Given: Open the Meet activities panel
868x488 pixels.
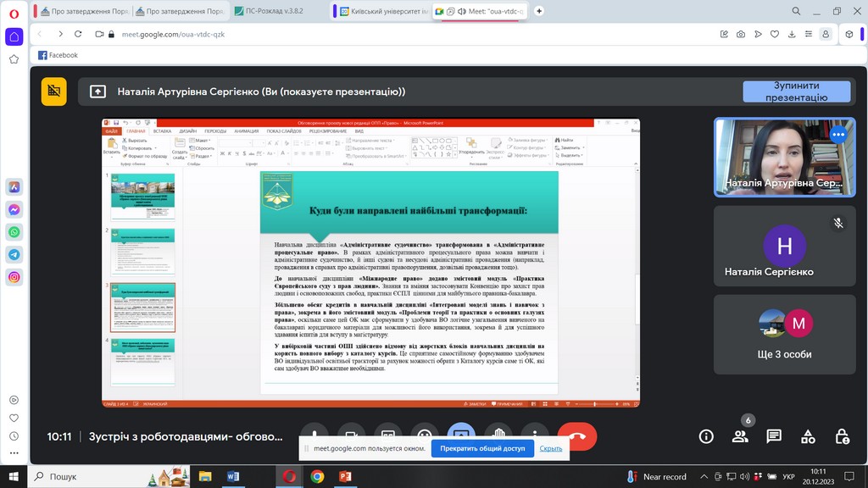Looking at the screenshot, I should (x=808, y=436).
